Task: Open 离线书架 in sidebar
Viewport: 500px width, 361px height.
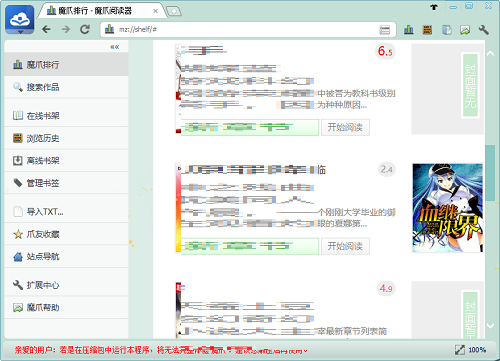Action: pos(66,161)
